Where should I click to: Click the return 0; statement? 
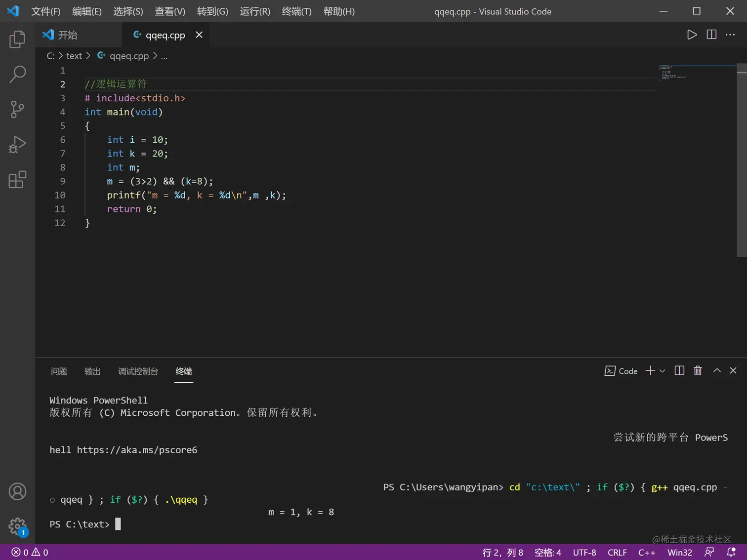click(131, 209)
